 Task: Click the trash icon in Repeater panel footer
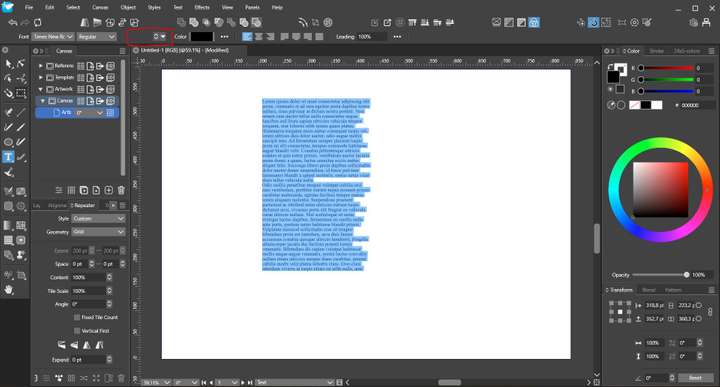tap(121, 378)
